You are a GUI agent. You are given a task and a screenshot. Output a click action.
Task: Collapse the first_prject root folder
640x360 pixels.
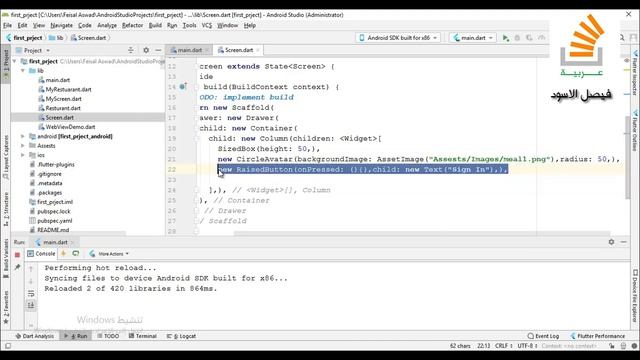point(15,61)
